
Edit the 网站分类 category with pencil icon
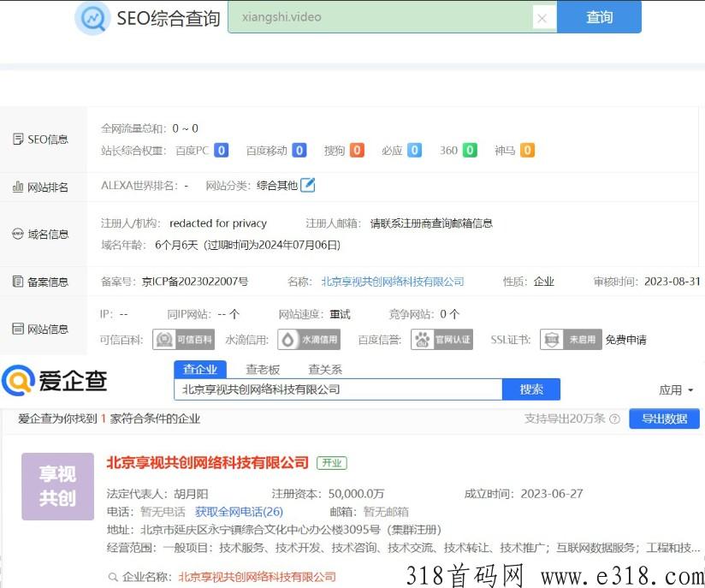[x=307, y=185]
